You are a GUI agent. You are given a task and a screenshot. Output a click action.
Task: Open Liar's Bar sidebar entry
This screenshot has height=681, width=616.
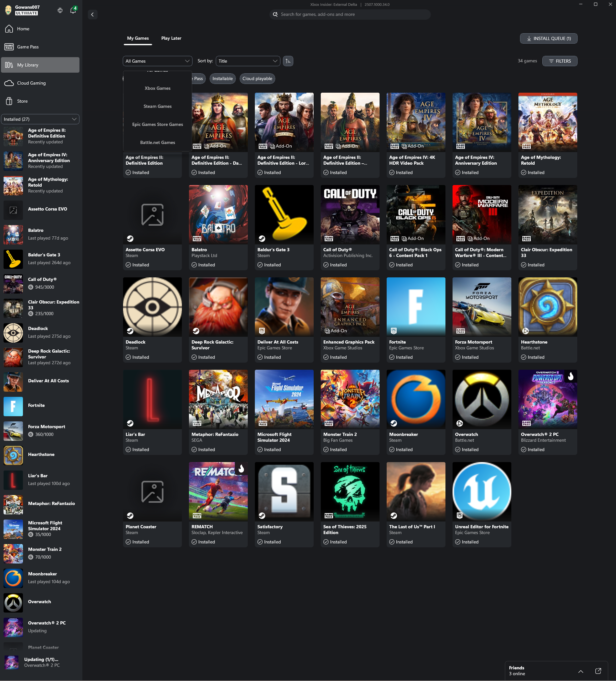(x=40, y=480)
